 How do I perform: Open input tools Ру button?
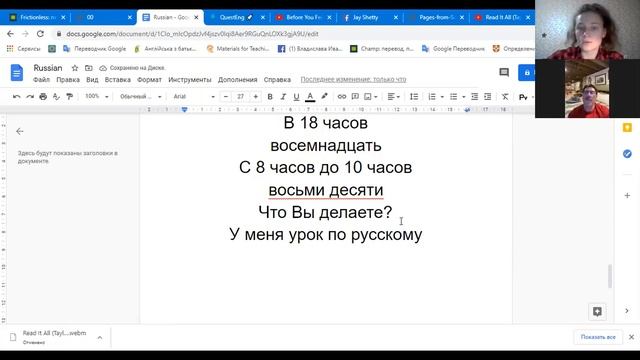click(523, 97)
